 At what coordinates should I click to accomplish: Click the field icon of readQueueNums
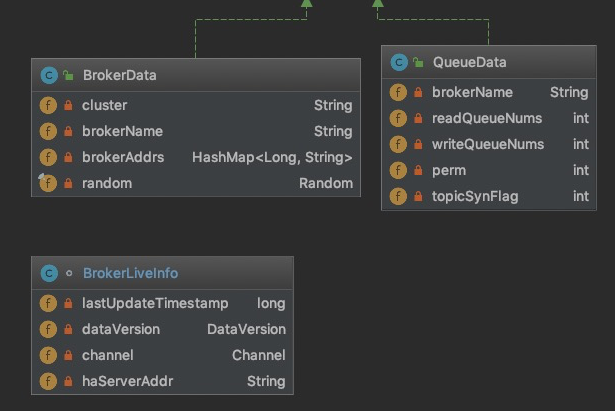click(398, 118)
